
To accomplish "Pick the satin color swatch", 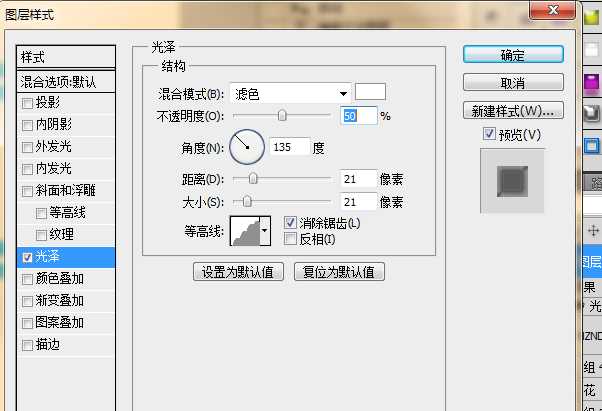I will click(370, 92).
